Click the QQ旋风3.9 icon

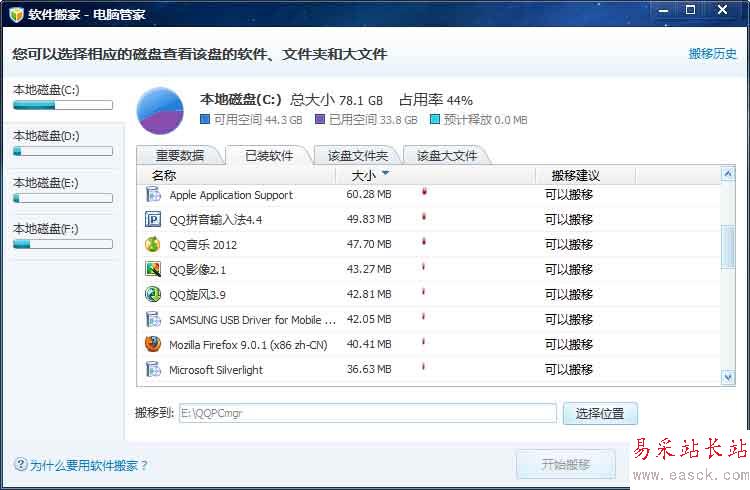coord(153,294)
